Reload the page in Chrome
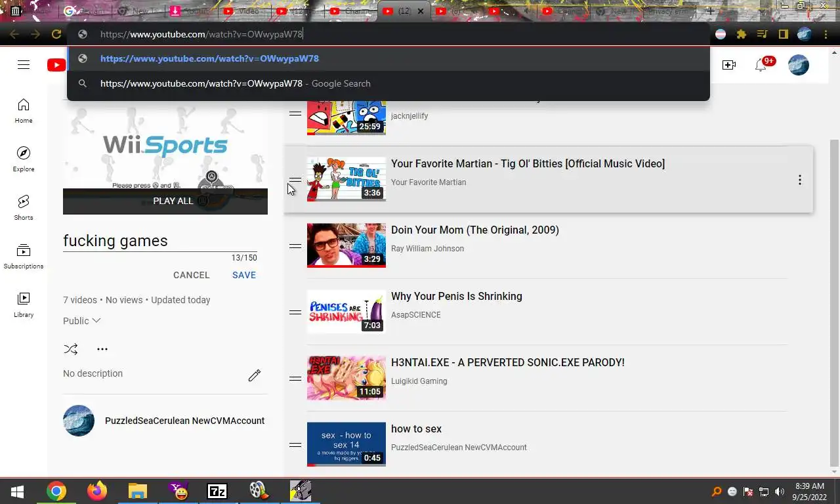This screenshot has width=840, height=504. click(x=56, y=34)
